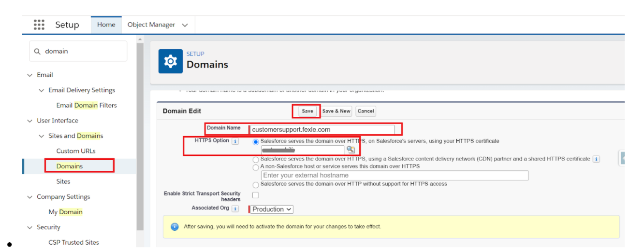Screen dimensions: 644x249
Task: Click the Cancel button
Action: tap(366, 111)
